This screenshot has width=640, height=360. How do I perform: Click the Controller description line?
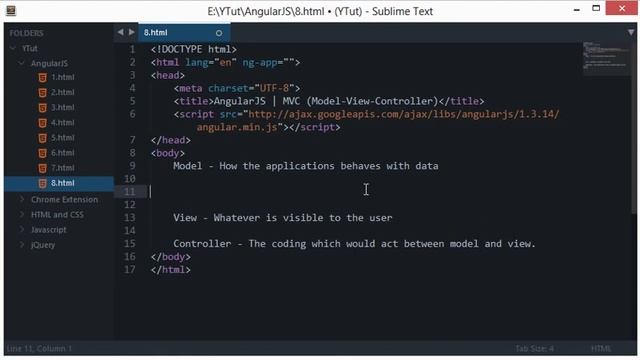354,244
